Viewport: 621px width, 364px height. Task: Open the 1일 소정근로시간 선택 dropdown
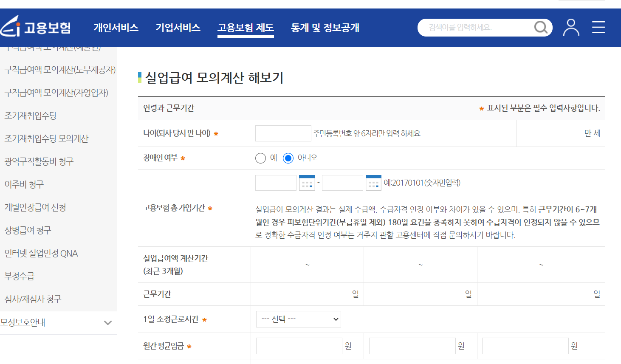pyautogui.click(x=298, y=319)
